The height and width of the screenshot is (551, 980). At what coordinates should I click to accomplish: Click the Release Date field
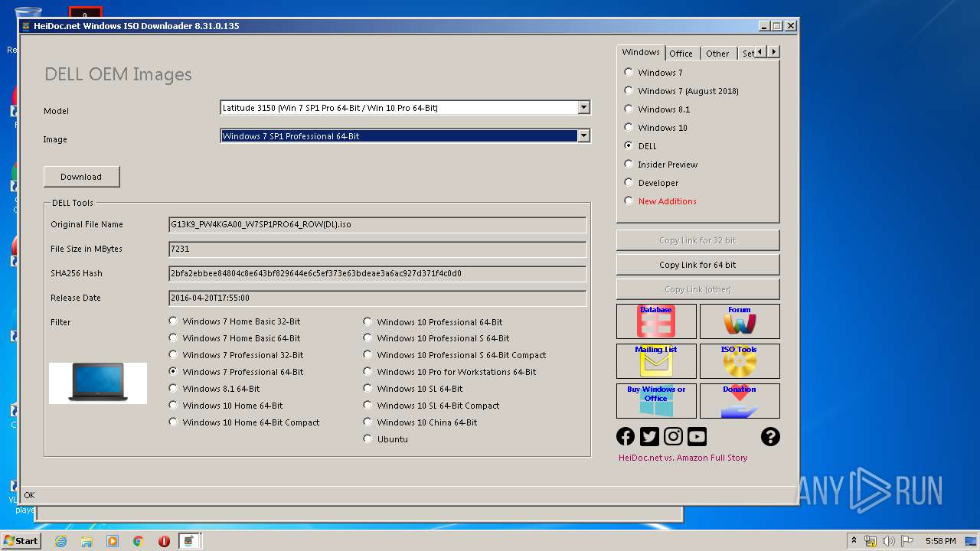tap(377, 298)
